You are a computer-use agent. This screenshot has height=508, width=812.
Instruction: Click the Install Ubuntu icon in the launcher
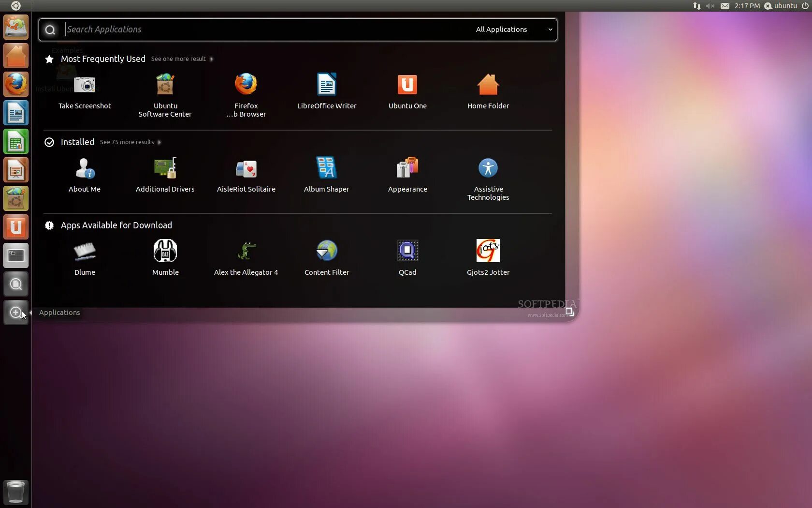pyautogui.click(x=16, y=27)
